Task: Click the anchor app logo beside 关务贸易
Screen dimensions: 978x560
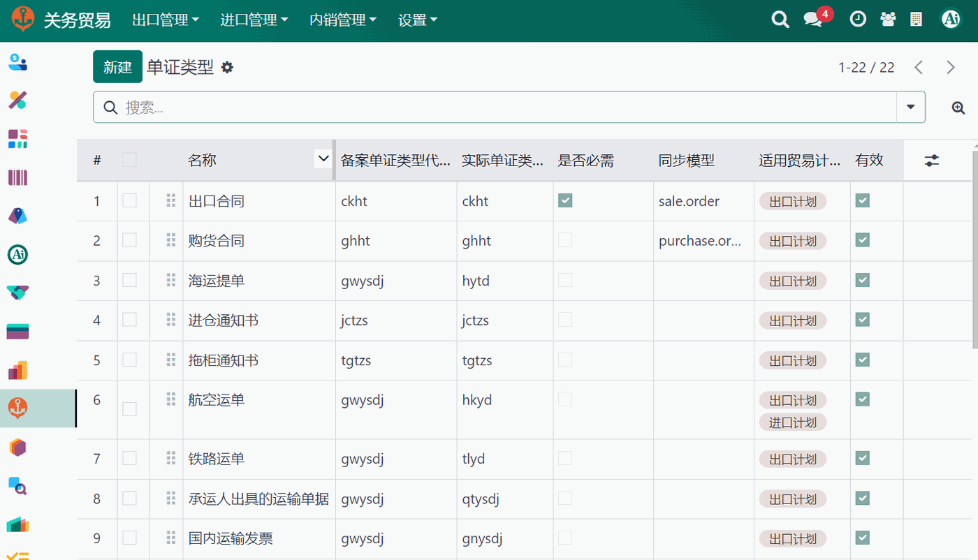Action: [x=23, y=20]
